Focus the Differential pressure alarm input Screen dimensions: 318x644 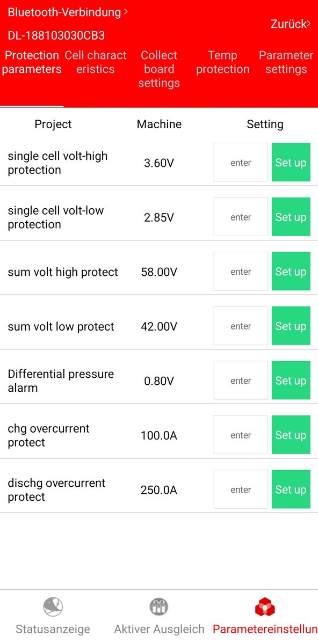click(241, 380)
